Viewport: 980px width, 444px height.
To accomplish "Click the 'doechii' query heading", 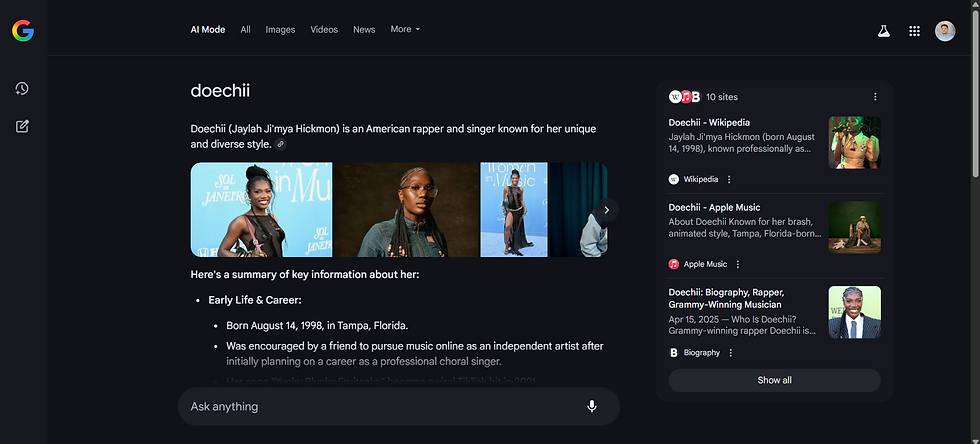I will 220,91.
